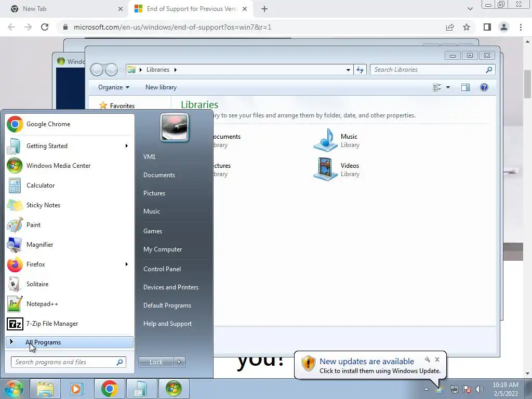
Task: Toggle the preview pane button
Action: tap(465, 87)
